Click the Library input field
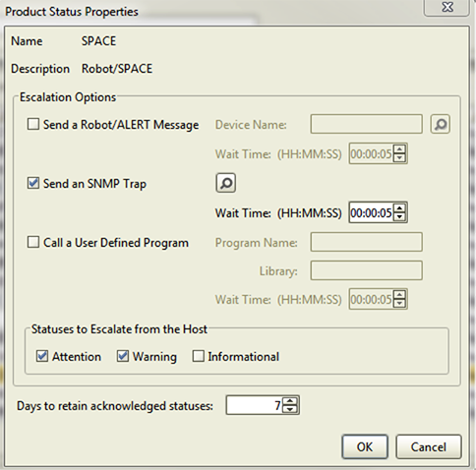Image resolution: width=476 pixels, height=470 pixels. pyautogui.click(x=366, y=270)
